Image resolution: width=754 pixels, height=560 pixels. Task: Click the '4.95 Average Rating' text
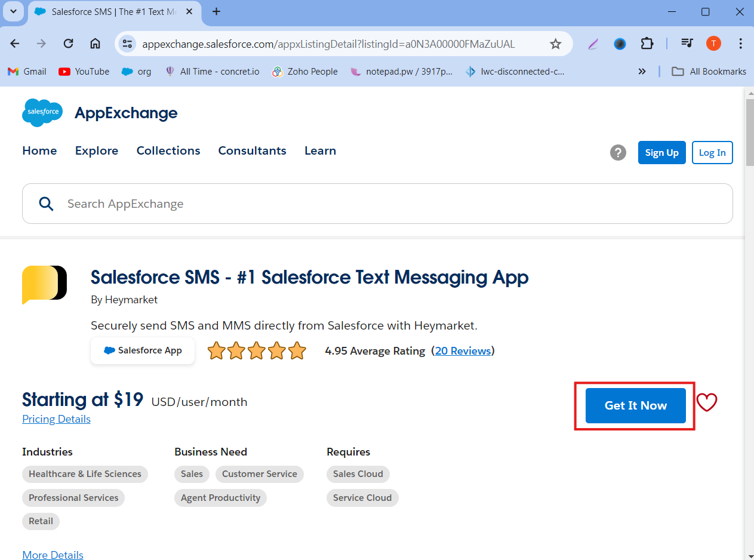(x=375, y=351)
